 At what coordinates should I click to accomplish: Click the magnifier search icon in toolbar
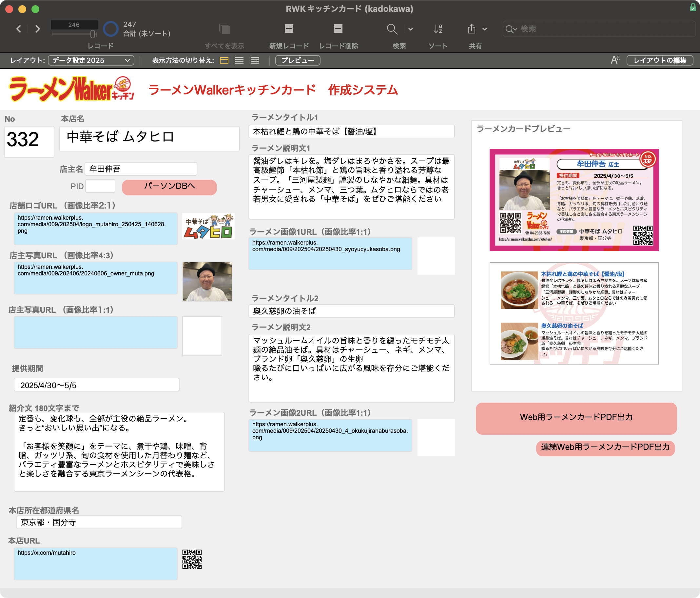point(392,29)
